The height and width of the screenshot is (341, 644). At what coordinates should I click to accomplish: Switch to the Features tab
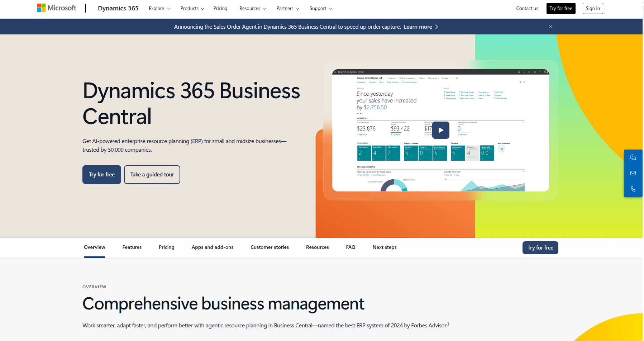132,247
